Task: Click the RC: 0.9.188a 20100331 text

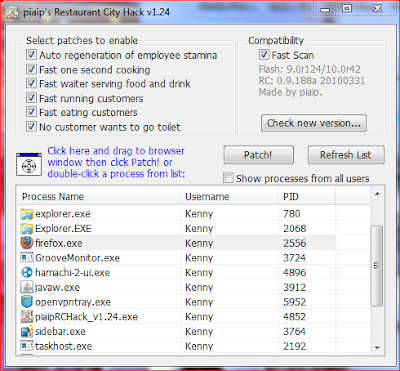Action: 312,81
